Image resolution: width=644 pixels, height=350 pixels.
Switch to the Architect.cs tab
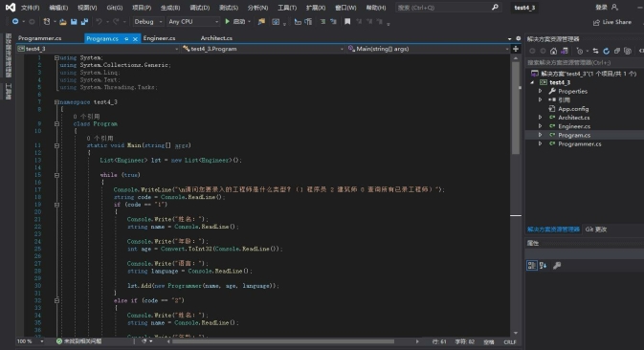pos(216,38)
